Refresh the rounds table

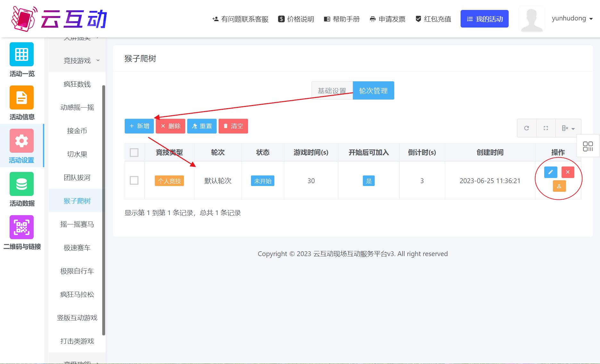(x=527, y=128)
